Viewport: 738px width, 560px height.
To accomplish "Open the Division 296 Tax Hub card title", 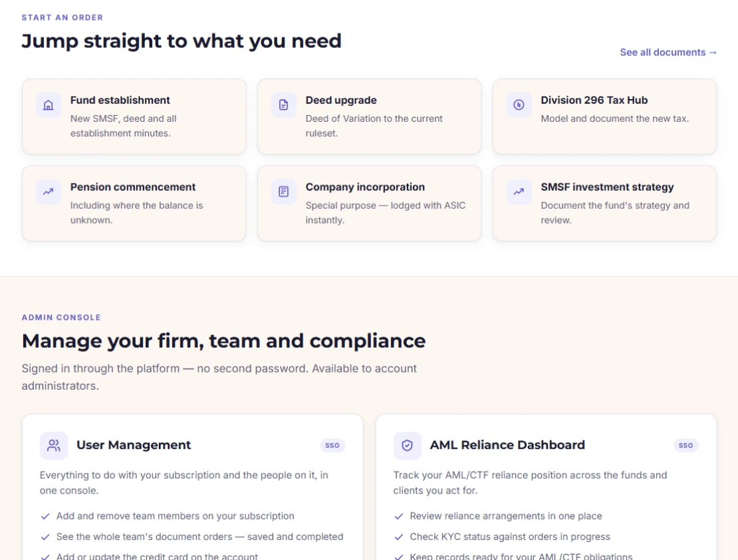I will pos(594,100).
